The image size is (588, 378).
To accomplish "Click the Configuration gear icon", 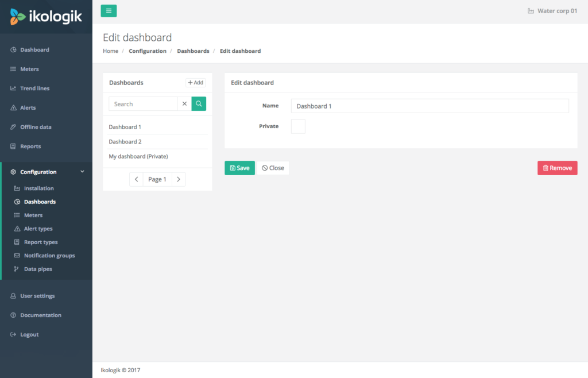I will click(13, 172).
